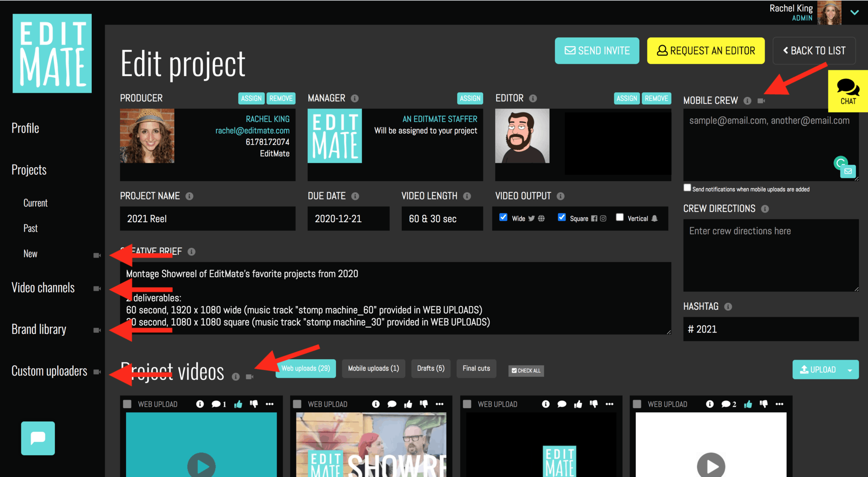Thumbs down the second web upload video
This screenshot has height=477, width=868.
(424, 404)
